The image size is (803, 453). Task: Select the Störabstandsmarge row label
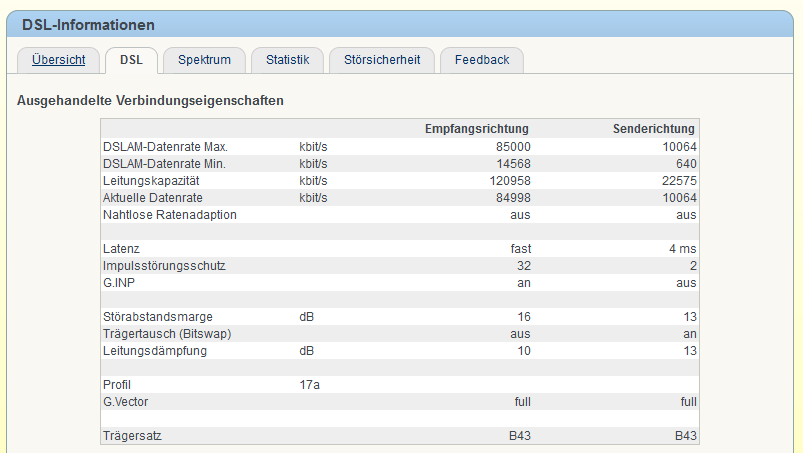click(158, 317)
